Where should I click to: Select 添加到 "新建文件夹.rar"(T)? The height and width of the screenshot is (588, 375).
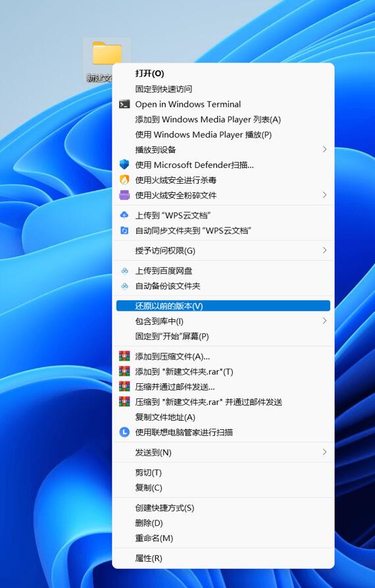(x=223, y=371)
